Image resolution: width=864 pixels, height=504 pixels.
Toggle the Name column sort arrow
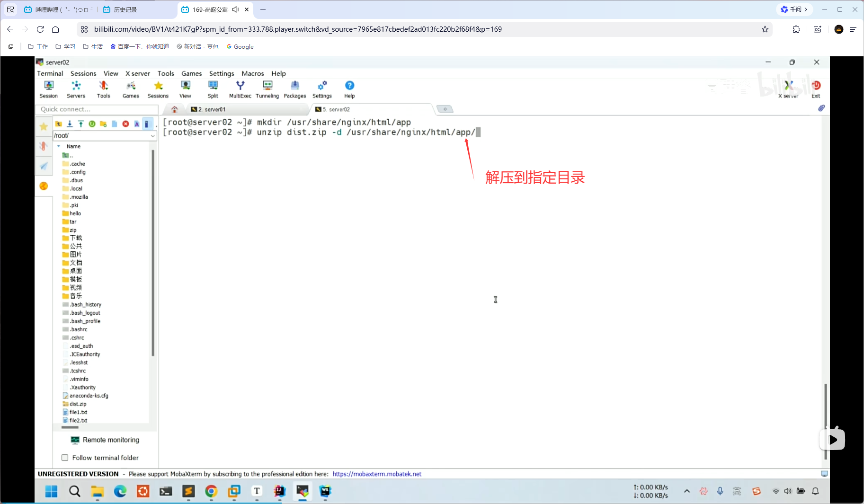pyautogui.click(x=59, y=146)
